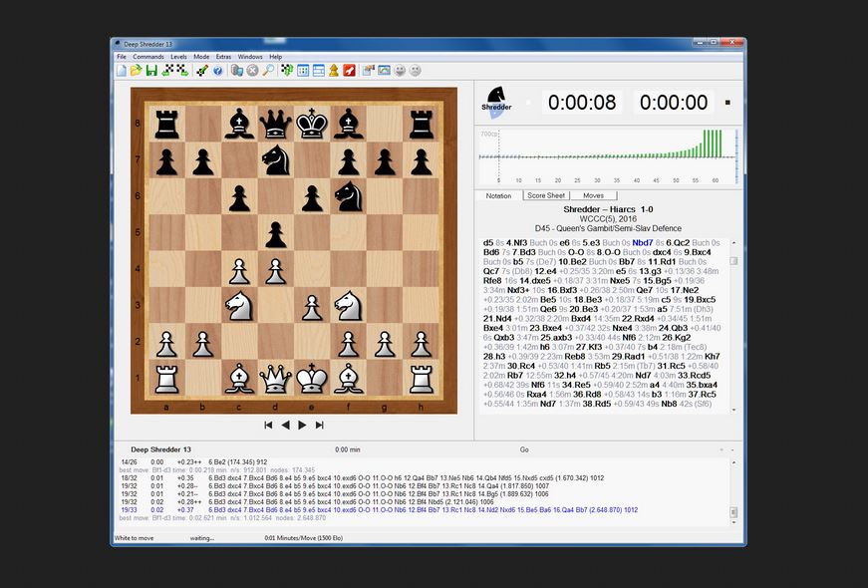Select move Nbd7 highlighted in notation
868x588 pixels.
[643, 242]
